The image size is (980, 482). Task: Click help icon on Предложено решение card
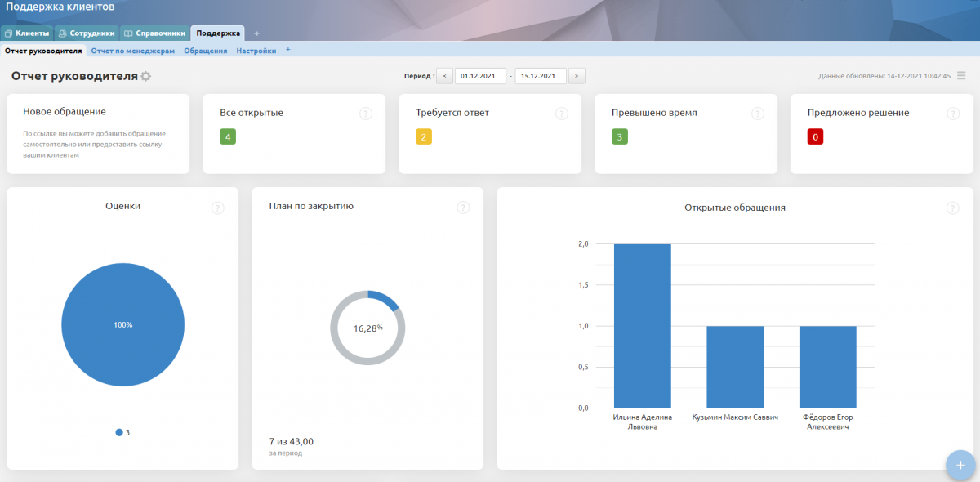tap(953, 114)
